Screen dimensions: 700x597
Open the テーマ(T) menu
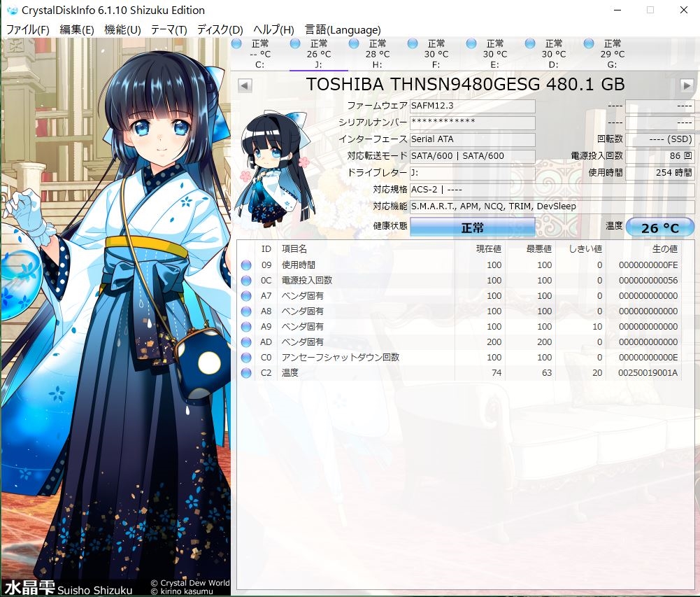169,30
